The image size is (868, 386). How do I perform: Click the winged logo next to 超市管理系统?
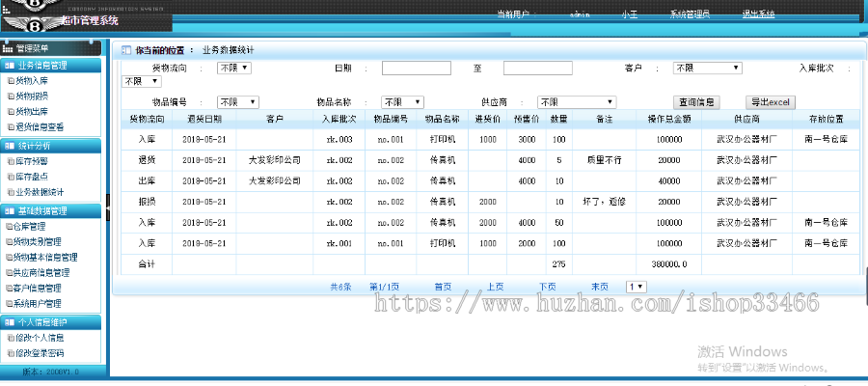point(33,24)
